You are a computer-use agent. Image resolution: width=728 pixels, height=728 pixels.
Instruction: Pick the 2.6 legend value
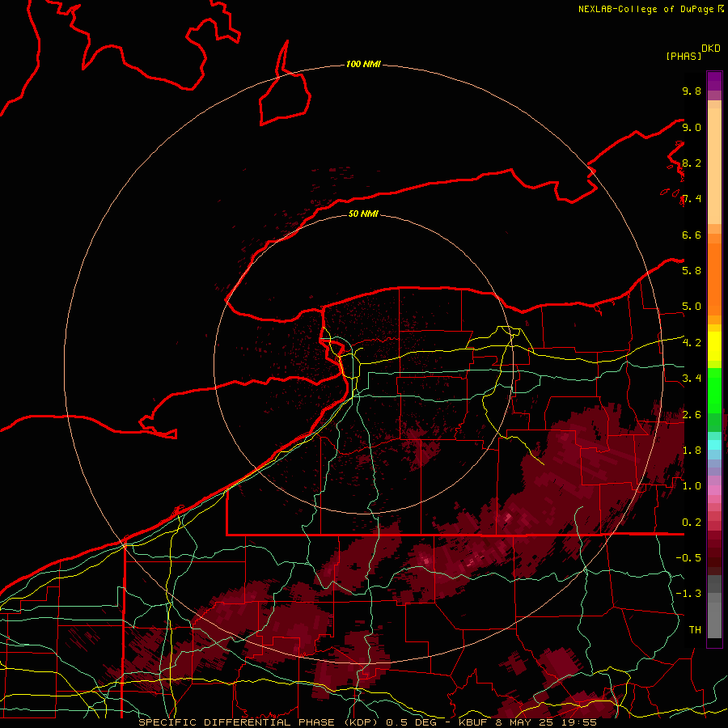(x=692, y=415)
